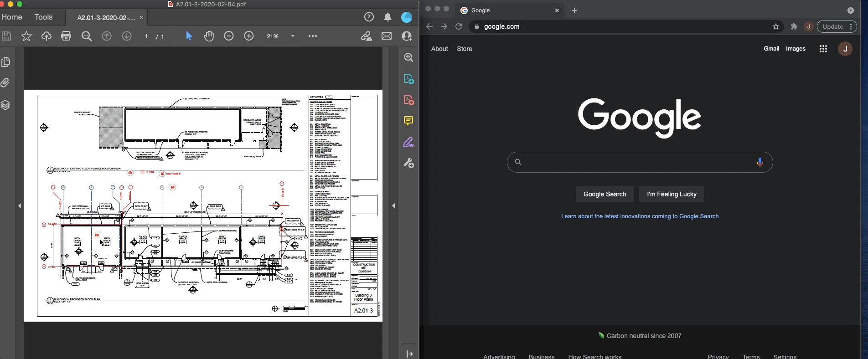This screenshot has height=359, width=868.
Task: Click the Zoom In plus icon
Action: click(x=249, y=36)
